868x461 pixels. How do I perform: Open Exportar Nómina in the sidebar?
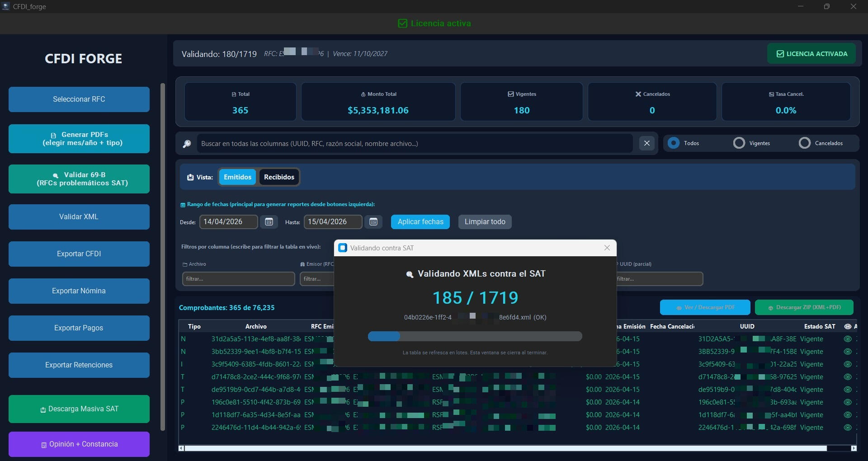point(79,291)
